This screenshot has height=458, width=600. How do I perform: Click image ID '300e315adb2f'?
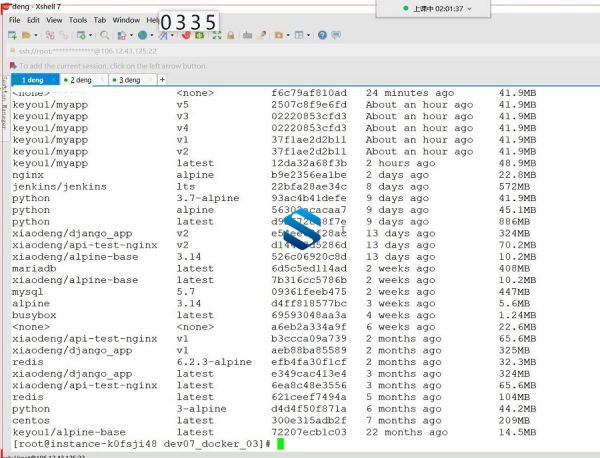(309, 421)
